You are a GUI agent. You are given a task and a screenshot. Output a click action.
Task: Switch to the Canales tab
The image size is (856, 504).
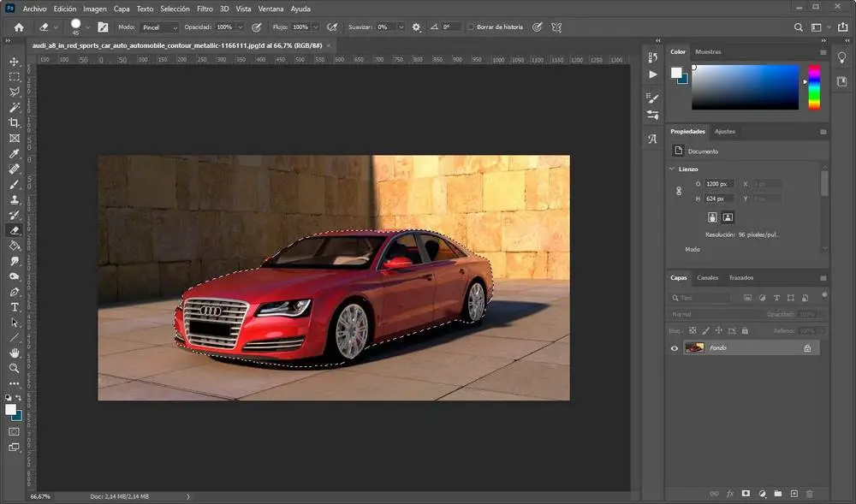point(707,278)
